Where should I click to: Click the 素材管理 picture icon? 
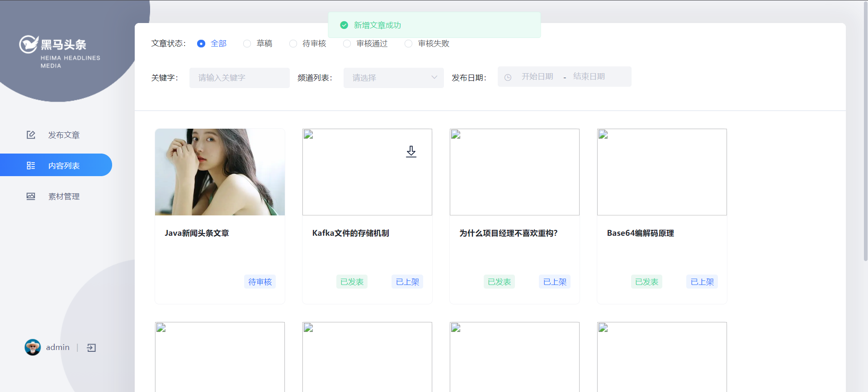pos(31,196)
